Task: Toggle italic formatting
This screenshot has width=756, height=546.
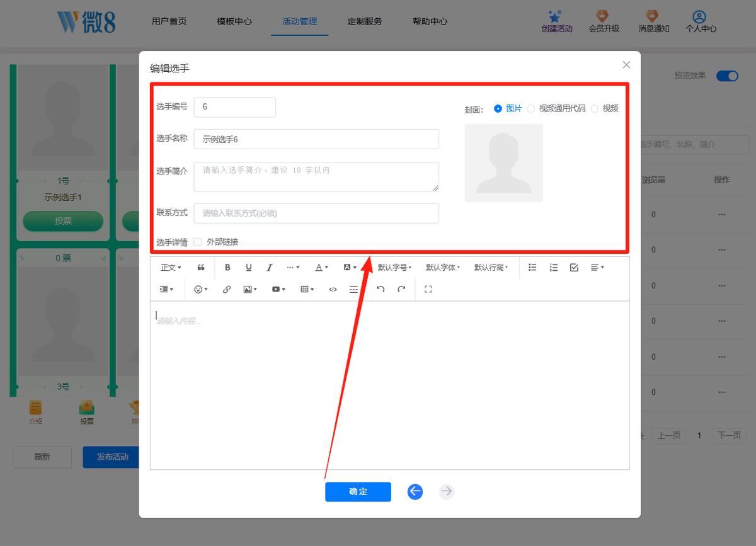Action: pos(269,268)
